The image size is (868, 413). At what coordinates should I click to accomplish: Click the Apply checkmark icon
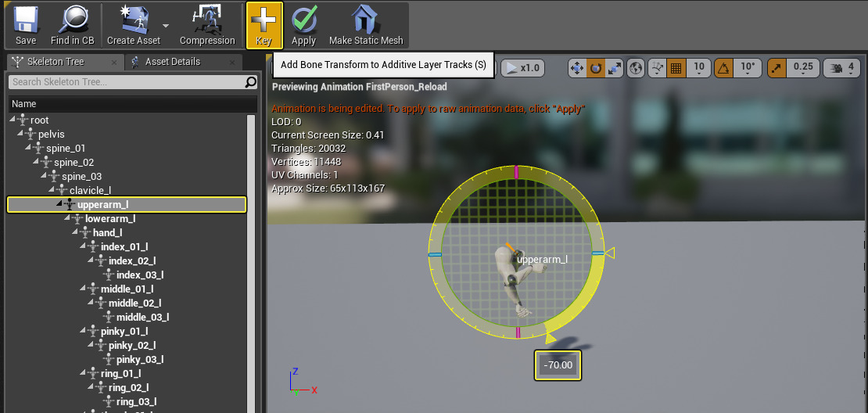pos(304,20)
